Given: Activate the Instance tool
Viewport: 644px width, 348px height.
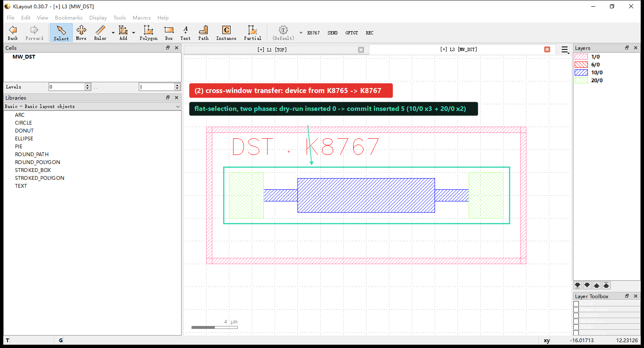Looking at the screenshot, I should tap(226, 33).
